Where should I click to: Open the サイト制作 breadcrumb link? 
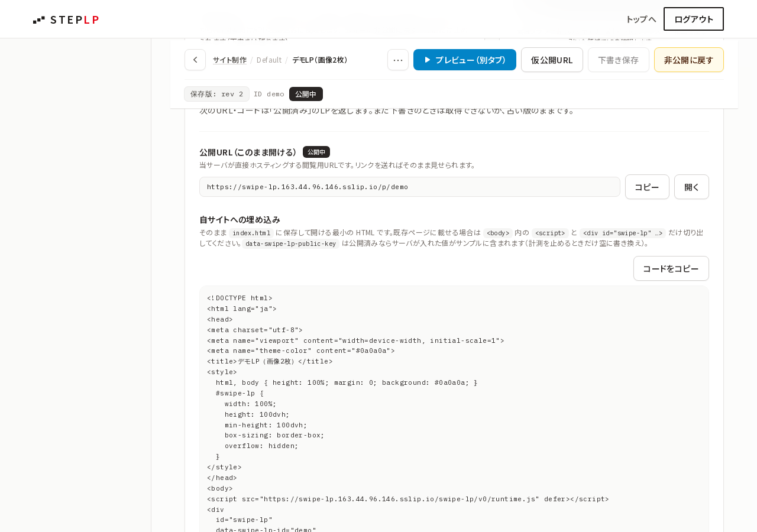(229, 60)
